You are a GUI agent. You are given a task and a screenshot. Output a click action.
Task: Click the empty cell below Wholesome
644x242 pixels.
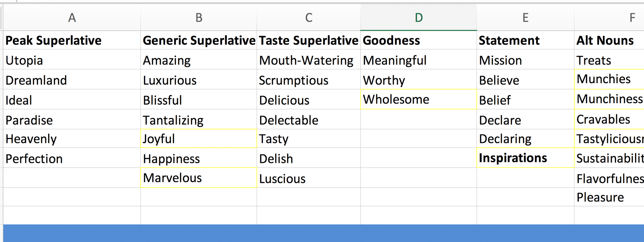click(x=419, y=119)
